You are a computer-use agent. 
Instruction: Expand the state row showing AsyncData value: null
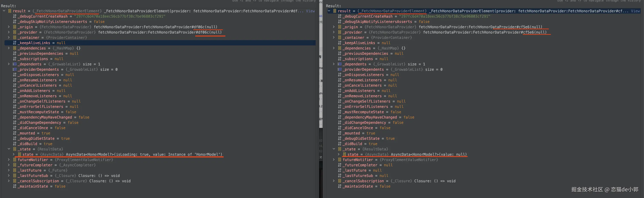[x=339, y=154]
